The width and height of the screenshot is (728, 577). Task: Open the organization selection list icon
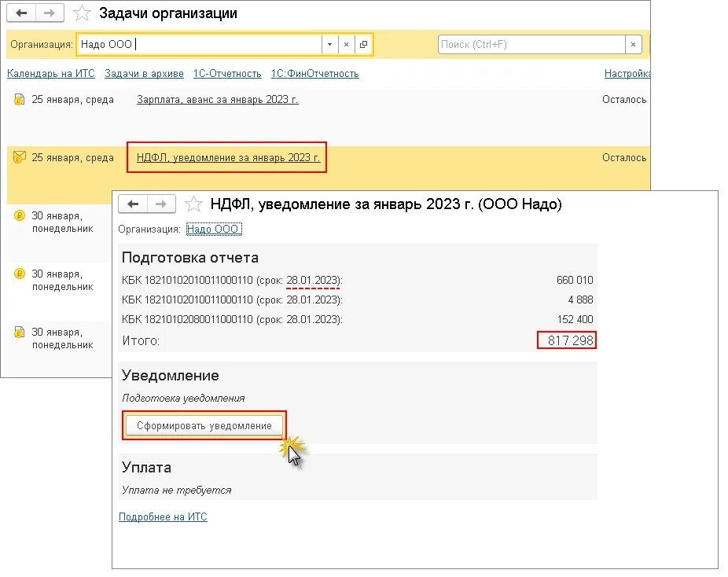point(362,44)
